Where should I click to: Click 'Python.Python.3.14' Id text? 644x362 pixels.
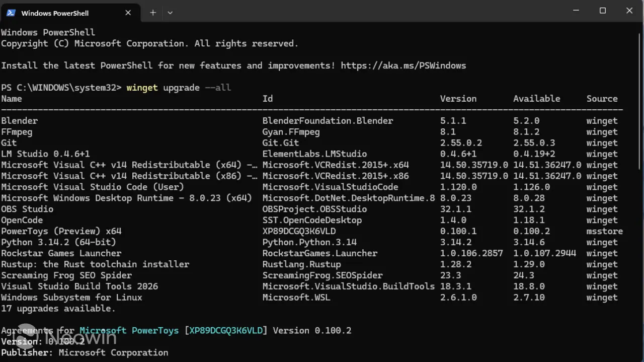click(309, 243)
